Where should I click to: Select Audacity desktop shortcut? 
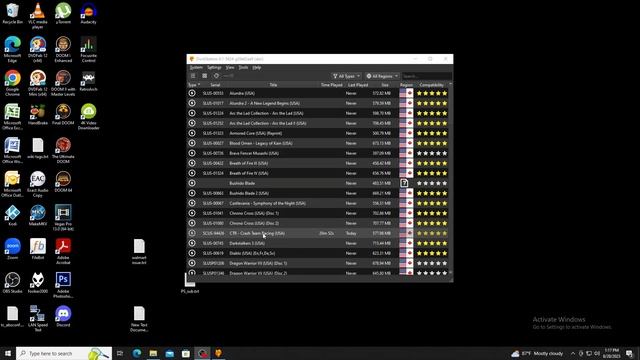pos(89,13)
